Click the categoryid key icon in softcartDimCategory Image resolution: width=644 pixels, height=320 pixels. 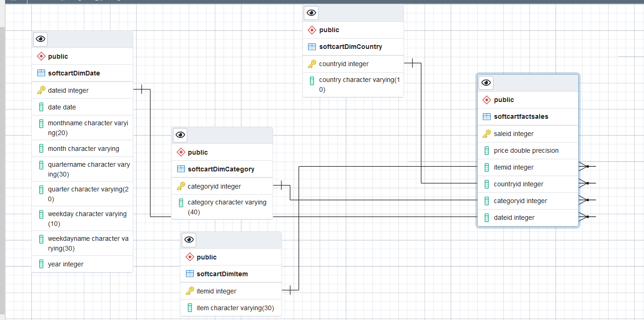tap(181, 186)
